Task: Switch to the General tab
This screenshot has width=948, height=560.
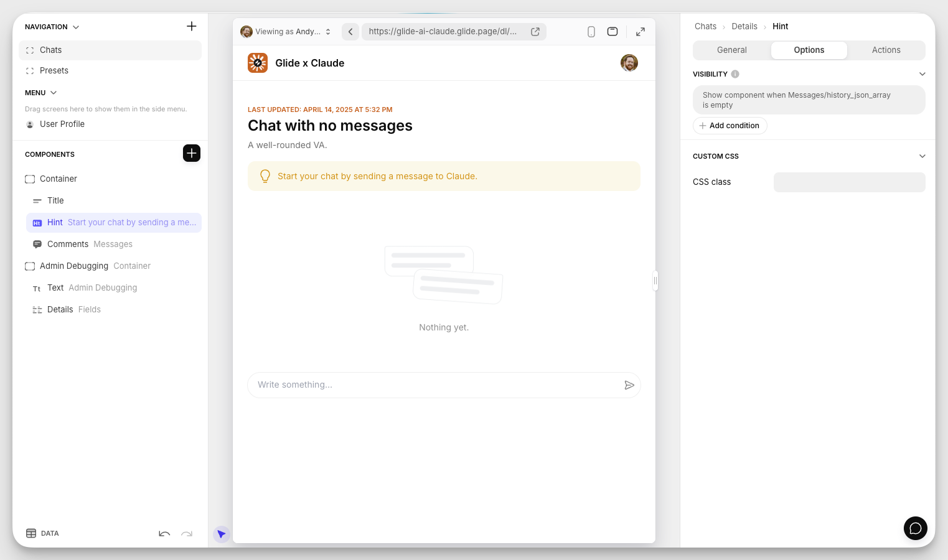Action: point(732,50)
